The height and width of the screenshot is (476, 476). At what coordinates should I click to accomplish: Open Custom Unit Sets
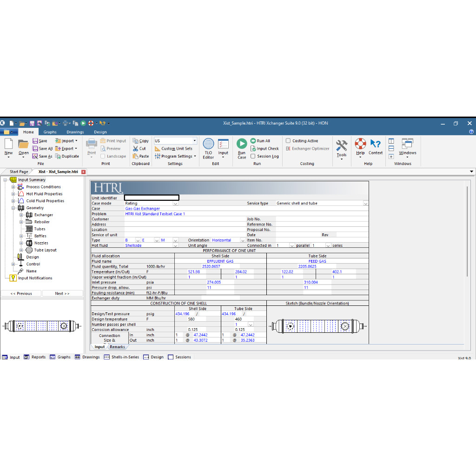(x=173, y=148)
